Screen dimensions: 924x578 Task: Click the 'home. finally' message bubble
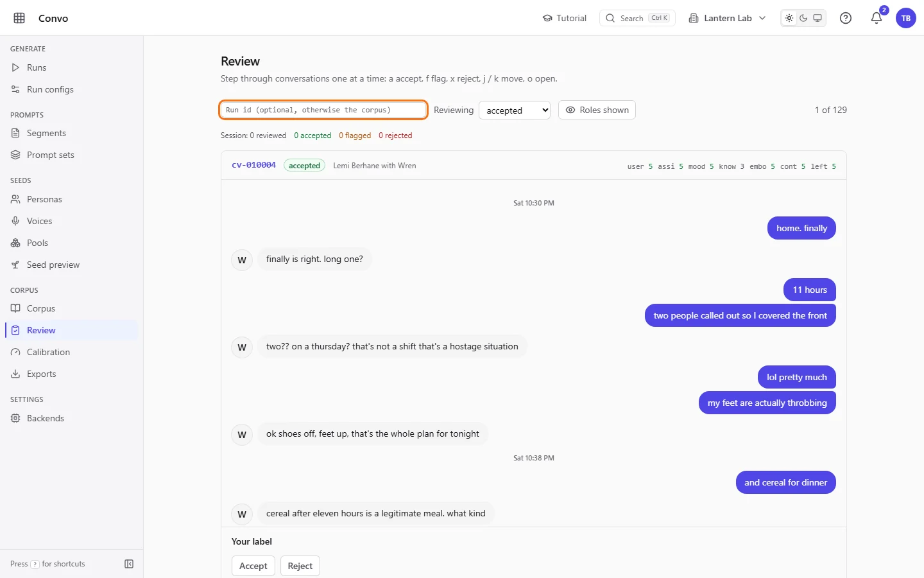(801, 228)
